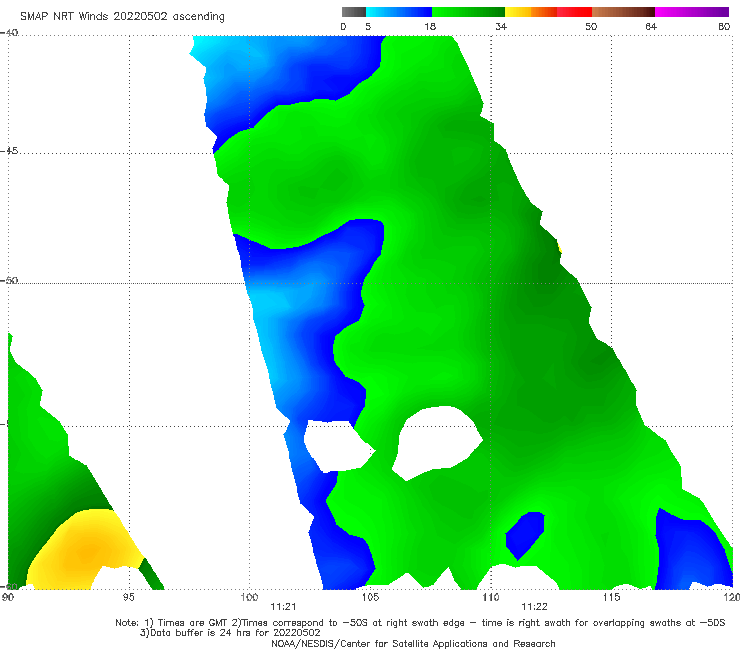Click the yellow high-wind area near 93E

(85, 550)
